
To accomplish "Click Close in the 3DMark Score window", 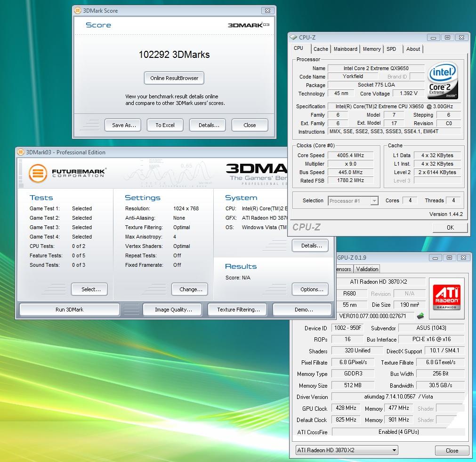I will point(250,125).
